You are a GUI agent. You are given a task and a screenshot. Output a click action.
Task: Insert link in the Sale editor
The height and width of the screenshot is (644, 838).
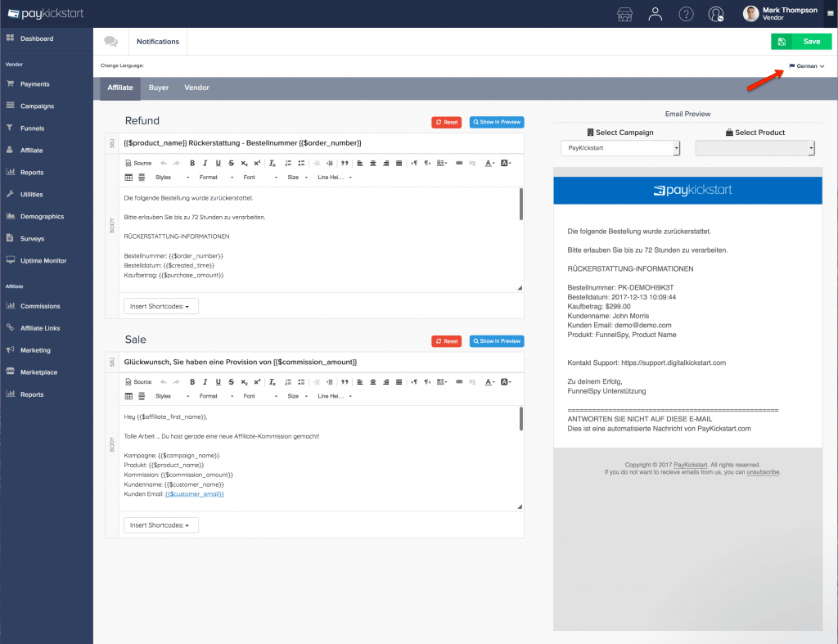[459, 382]
